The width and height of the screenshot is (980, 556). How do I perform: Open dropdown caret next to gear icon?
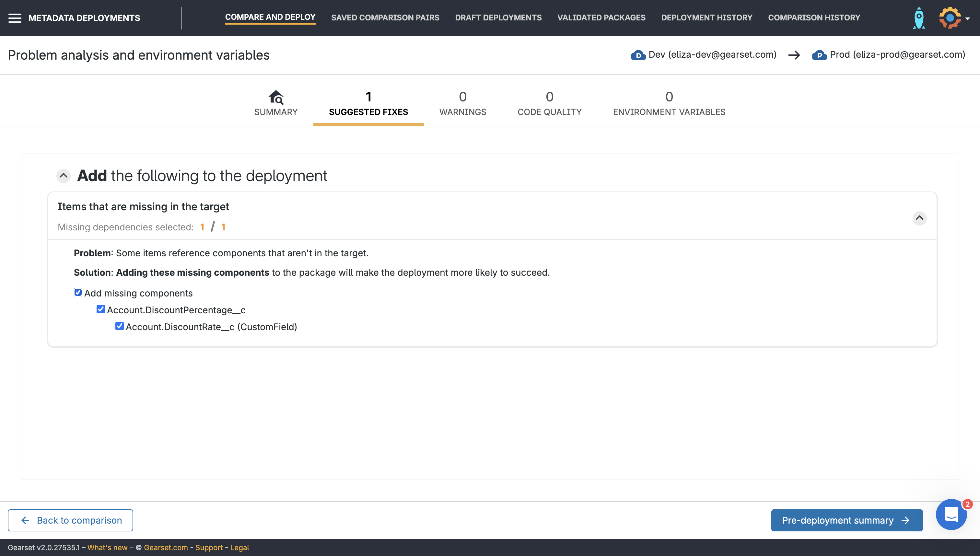coord(967,18)
